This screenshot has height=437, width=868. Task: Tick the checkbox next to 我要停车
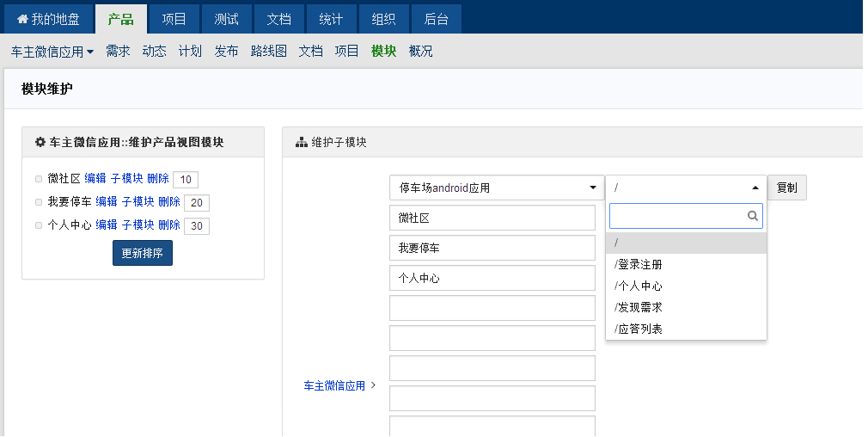(x=38, y=202)
